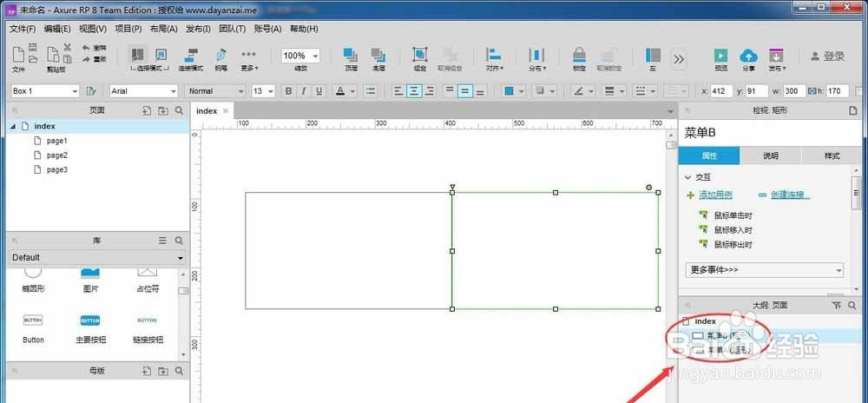Toggle underline formatting
The height and width of the screenshot is (403, 868).
(x=319, y=91)
